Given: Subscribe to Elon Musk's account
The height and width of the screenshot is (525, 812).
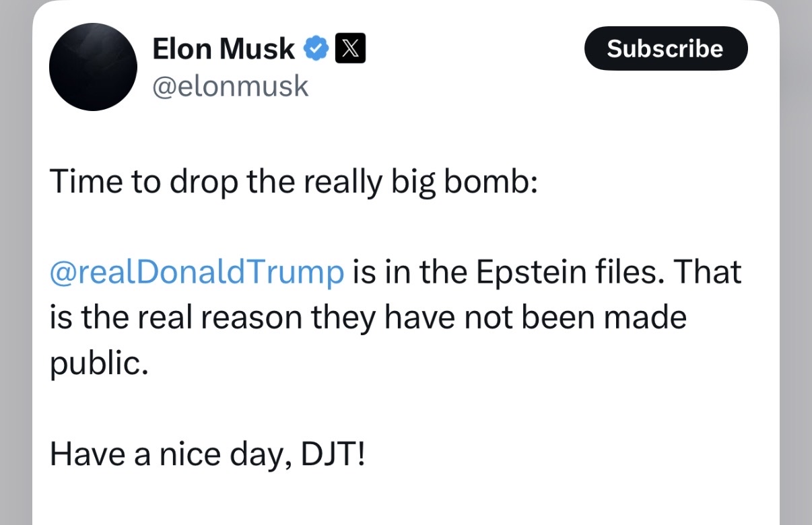Looking at the screenshot, I should pos(665,48).
